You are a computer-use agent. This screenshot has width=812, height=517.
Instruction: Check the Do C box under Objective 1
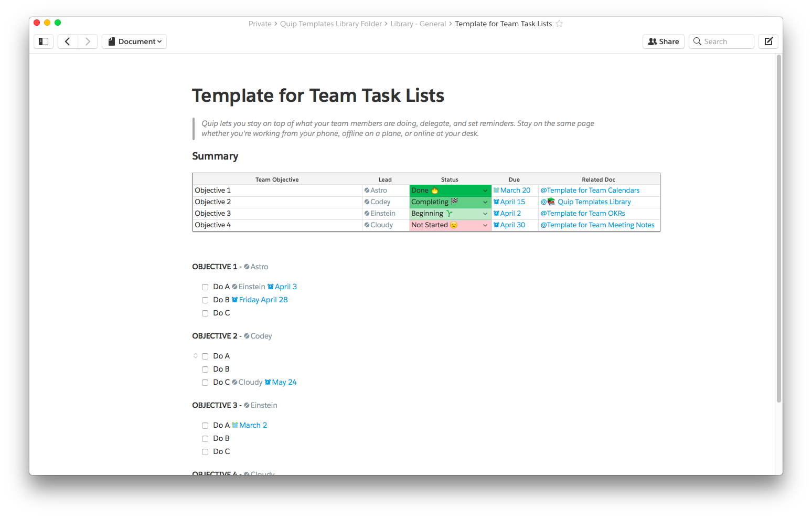[x=205, y=313]
